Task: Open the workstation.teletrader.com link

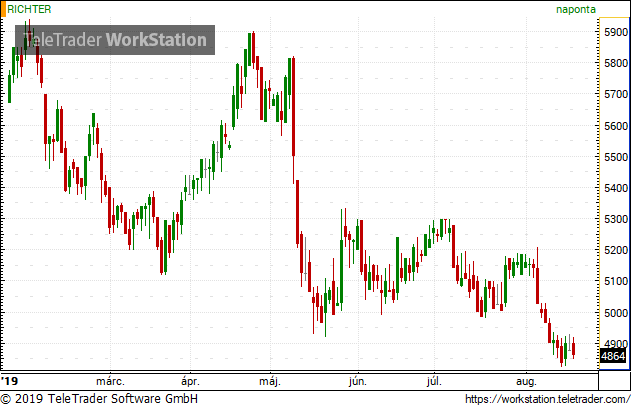Action: coord(545,399)
